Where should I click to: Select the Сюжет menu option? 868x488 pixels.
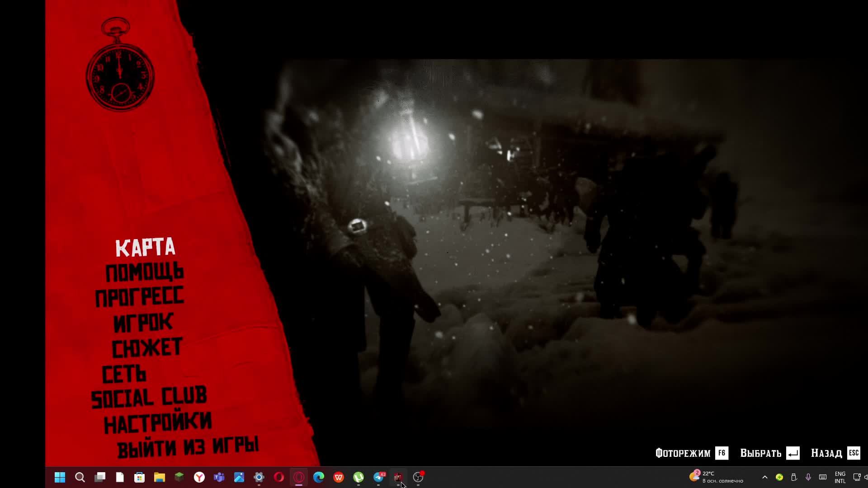(146, 348)
